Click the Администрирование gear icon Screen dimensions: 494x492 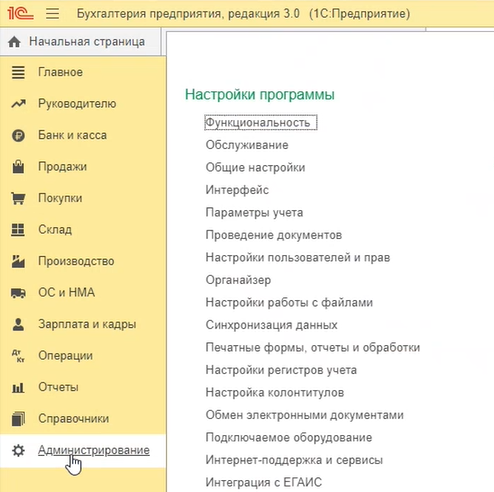18,451
